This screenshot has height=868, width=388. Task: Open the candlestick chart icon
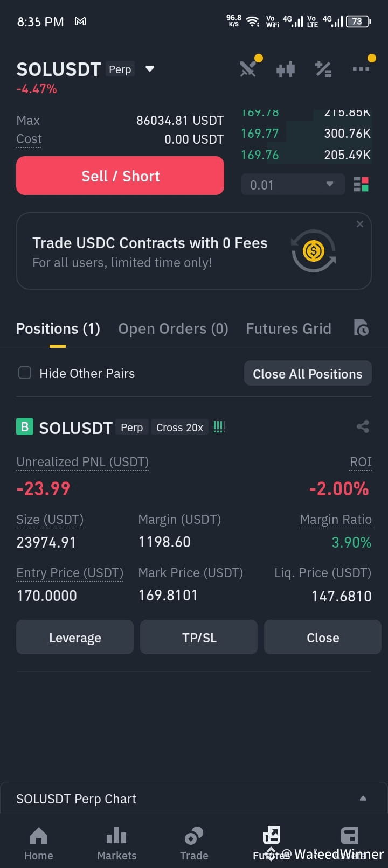tap(286, 69)
